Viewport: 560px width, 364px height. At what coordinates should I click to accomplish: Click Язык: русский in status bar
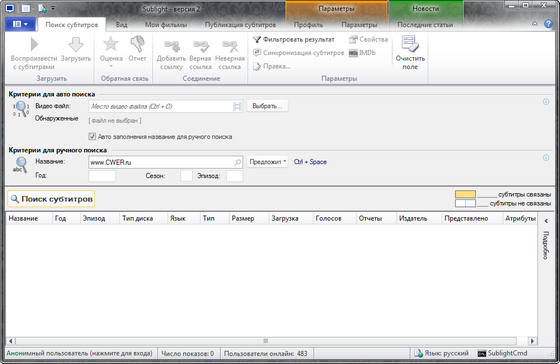(441, 353)
